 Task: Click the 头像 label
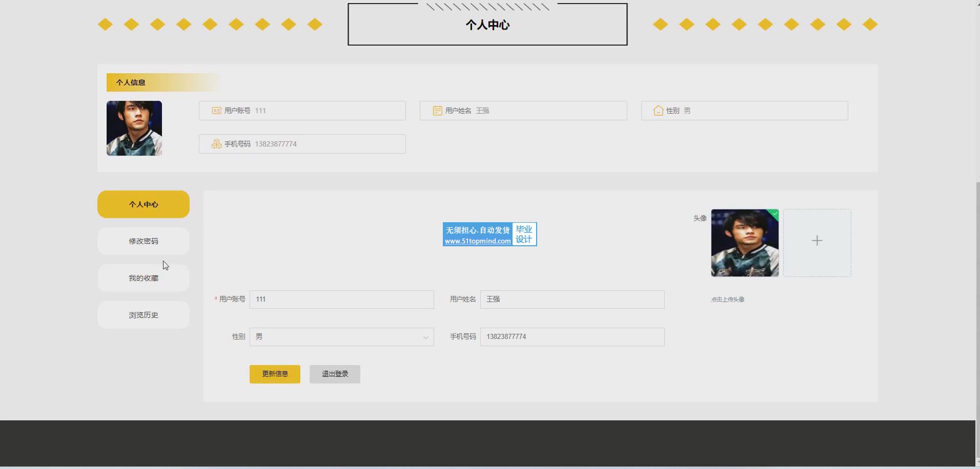pos(700,218)
